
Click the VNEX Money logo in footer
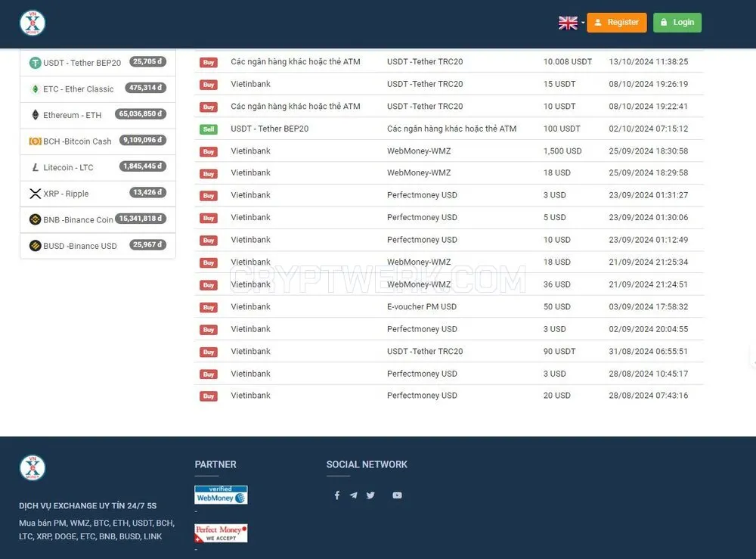(x=33, y=467)
